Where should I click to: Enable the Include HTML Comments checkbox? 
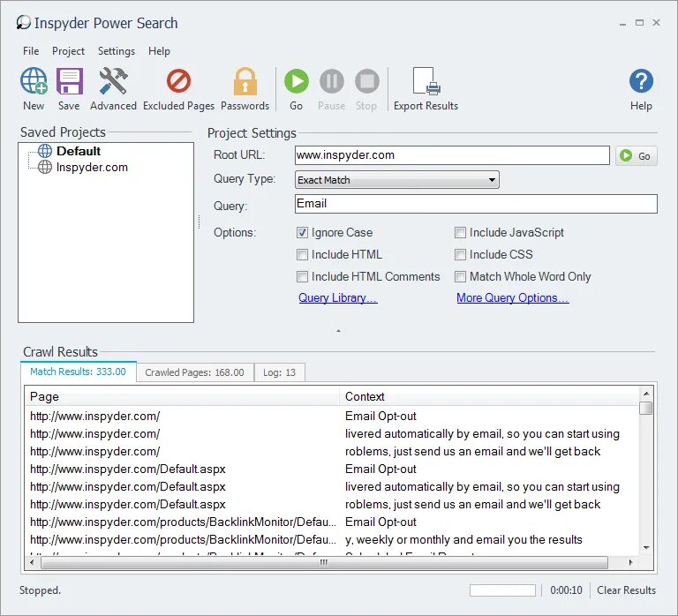[302, 276]
